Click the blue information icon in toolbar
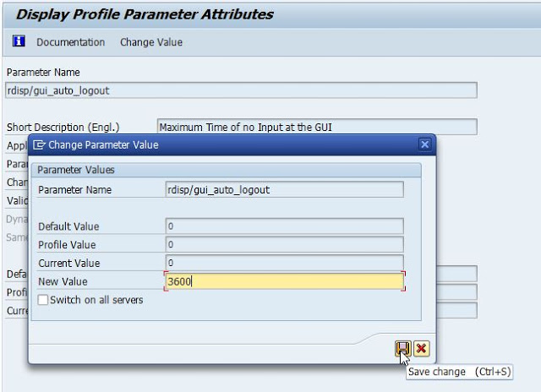 [19, 41]
